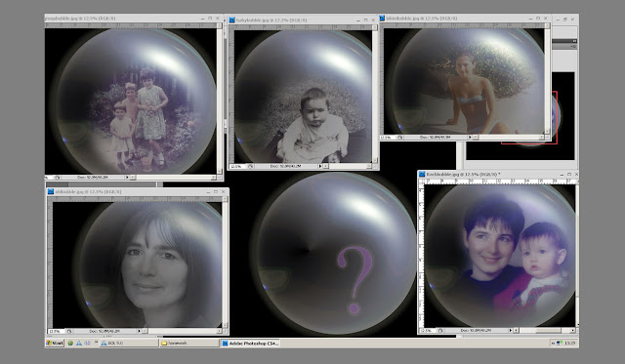Open the Windows Start menu
The width and height of the screenshot is (625, 364).
55,343
